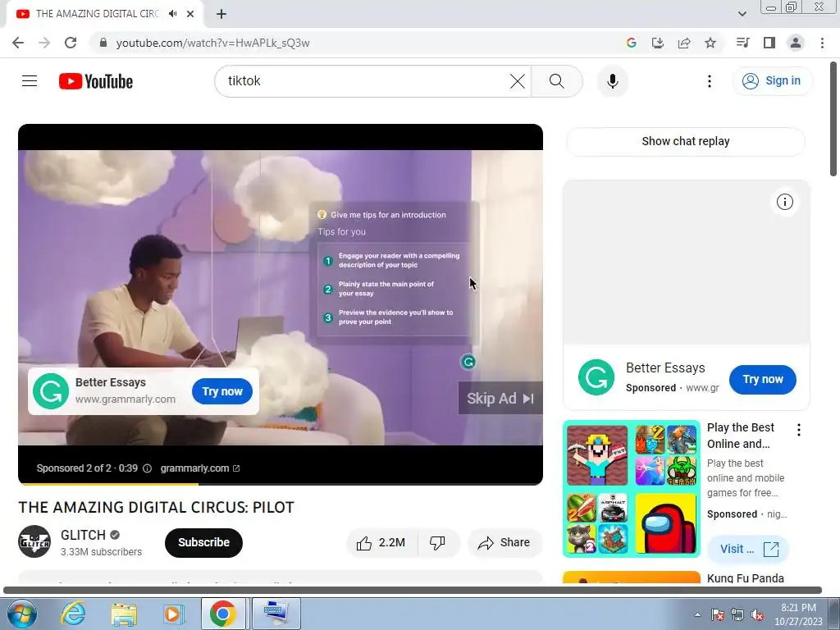The width and height of the screenshot is (840, 630).
Task: Click the horizontal scrollbar at bottom
Action: coord(413,590)
